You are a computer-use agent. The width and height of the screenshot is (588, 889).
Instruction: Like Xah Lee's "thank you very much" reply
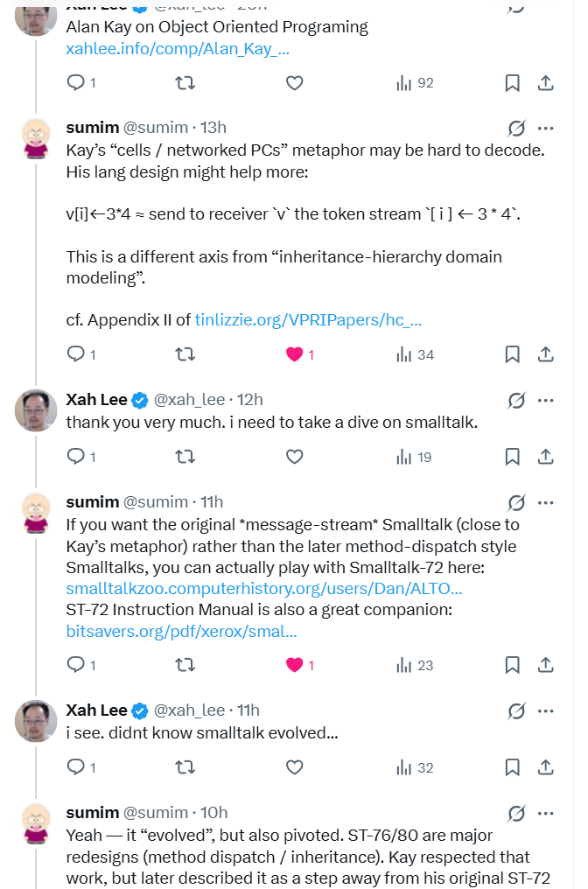(295, 456)
